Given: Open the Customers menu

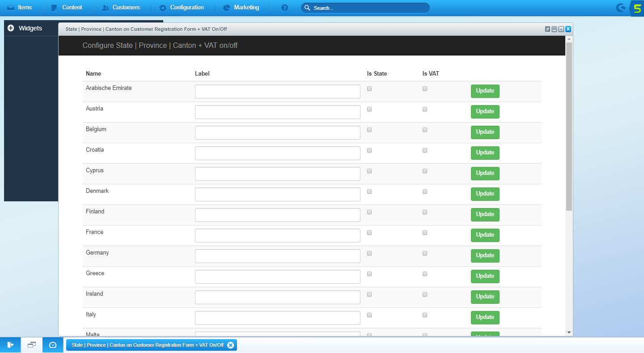Looking at the screenshot, I should (121, 8).
